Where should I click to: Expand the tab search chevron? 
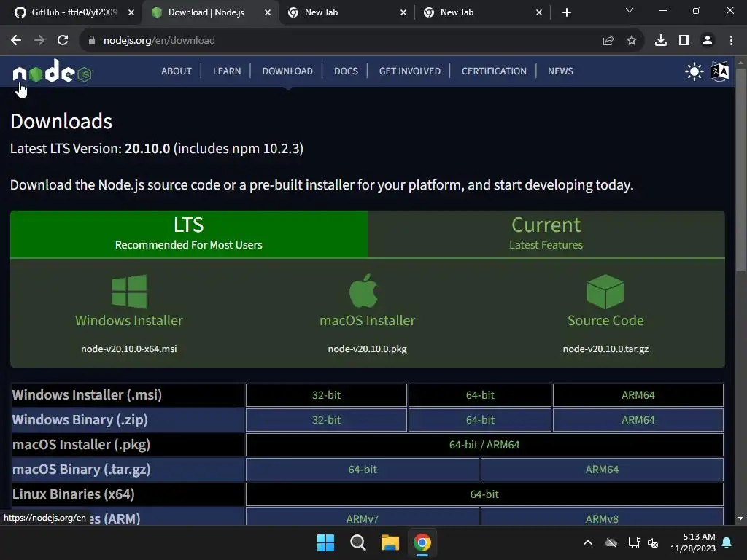[630, 10]
